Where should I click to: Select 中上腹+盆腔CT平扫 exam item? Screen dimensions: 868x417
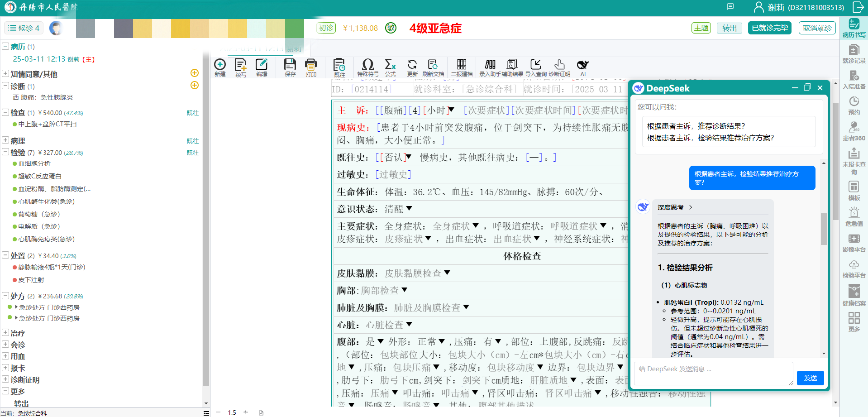(x=48, y=124)
